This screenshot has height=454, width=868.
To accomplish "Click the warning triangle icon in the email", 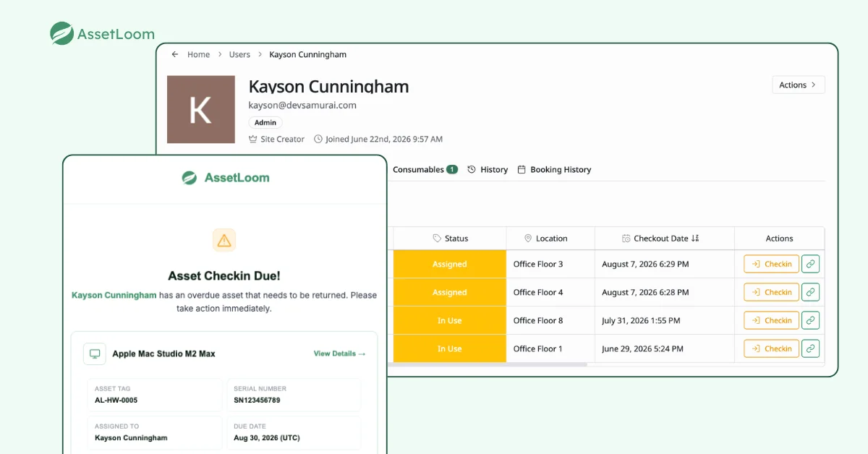I will click(x=224, y=240).
